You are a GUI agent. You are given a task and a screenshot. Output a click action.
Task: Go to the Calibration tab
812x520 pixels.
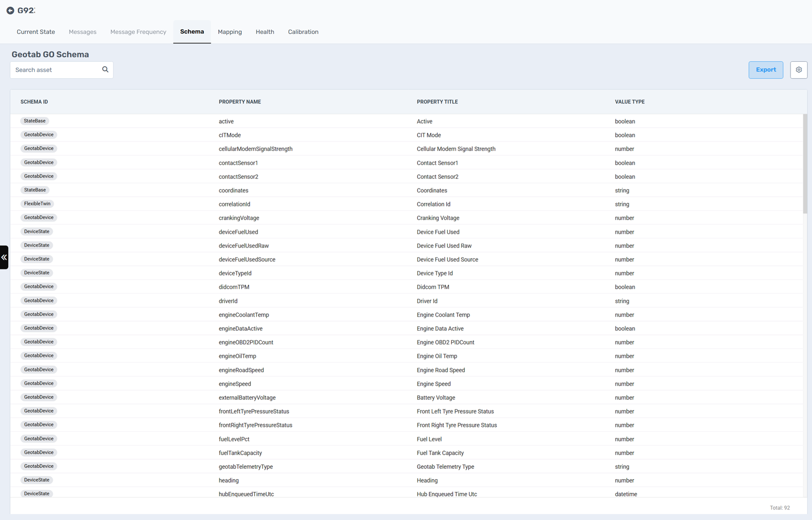click(x=303, y=32)
